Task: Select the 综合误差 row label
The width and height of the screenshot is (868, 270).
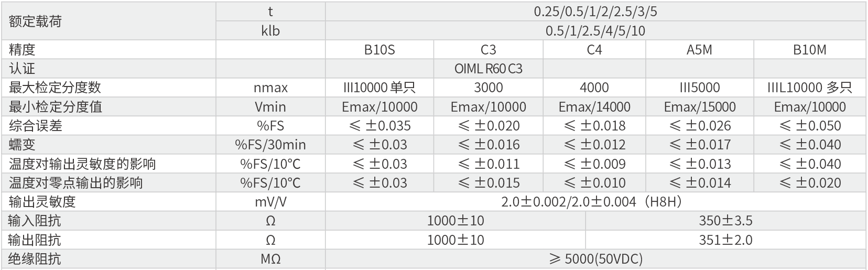Action: pos(35,126)
